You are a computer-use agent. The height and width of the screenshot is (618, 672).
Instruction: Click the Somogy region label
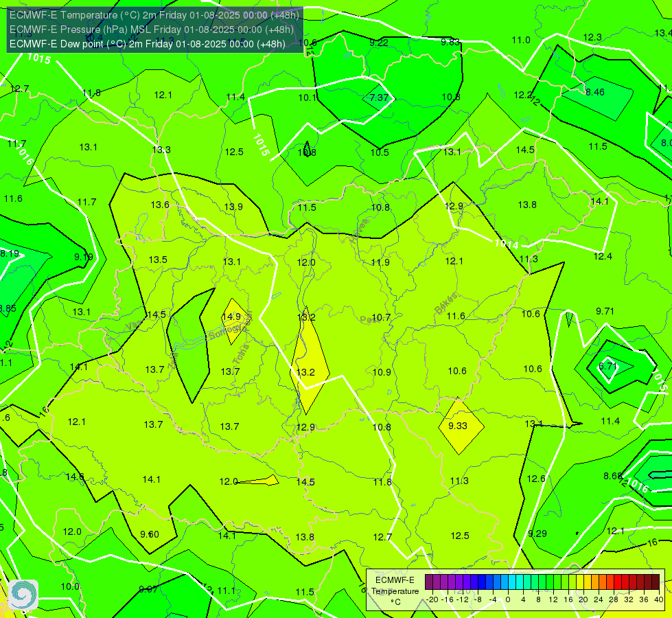coord(225,332)
